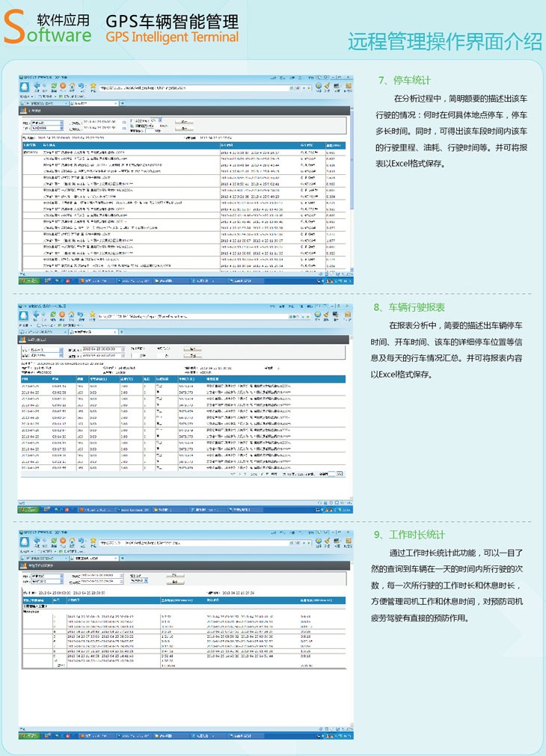Screen dimensions: 546x756
Task: Click calendar picker beside parking statistics start time
Action: tap(122, 121)
